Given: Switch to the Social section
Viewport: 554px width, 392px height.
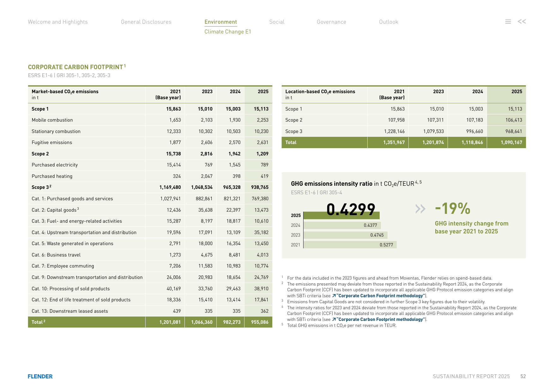Looking at the screenshot, I should 277,22.
